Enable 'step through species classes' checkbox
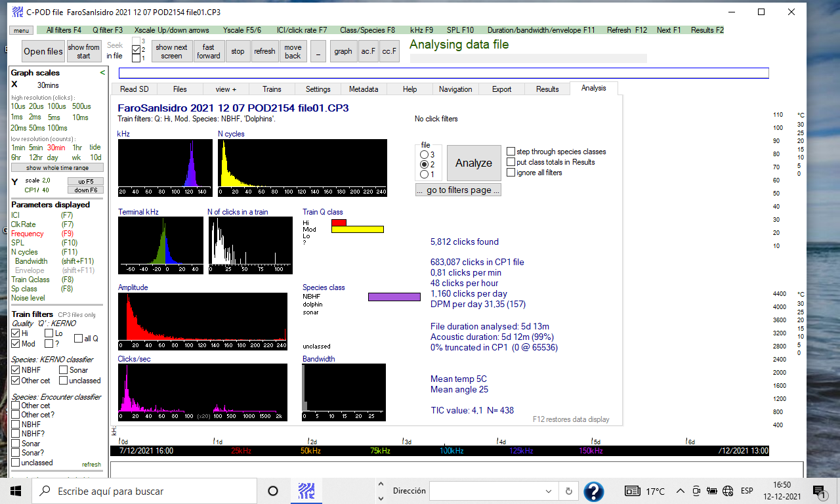Screen dimensions: 840x504 point(511,152)
